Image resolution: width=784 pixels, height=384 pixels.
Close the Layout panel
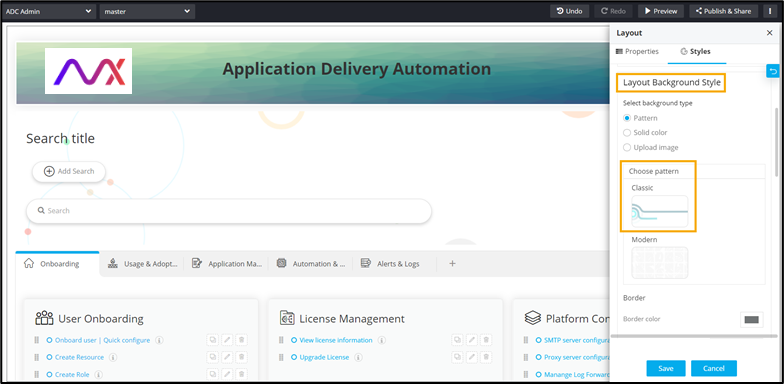[x=770, y=33]
